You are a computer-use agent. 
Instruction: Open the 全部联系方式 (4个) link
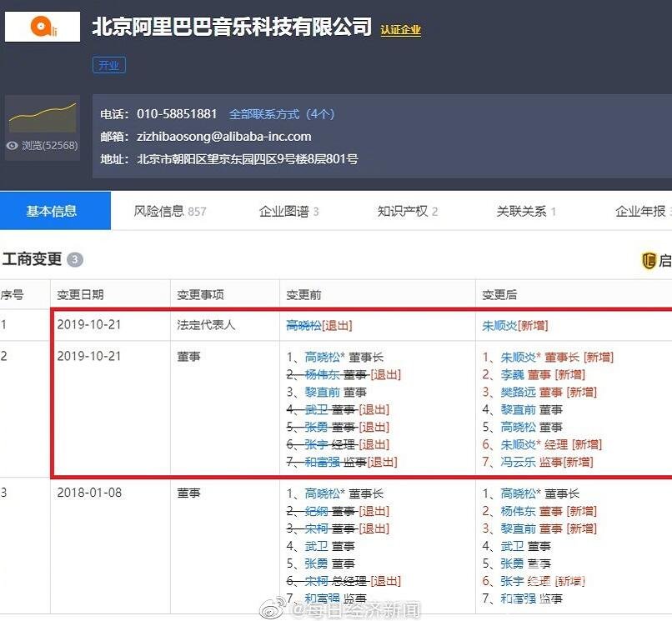point(282,114)
